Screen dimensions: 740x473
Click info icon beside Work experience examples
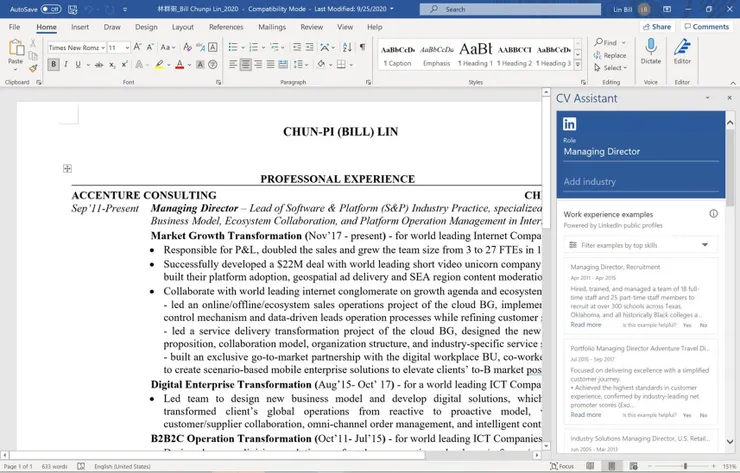713,214
